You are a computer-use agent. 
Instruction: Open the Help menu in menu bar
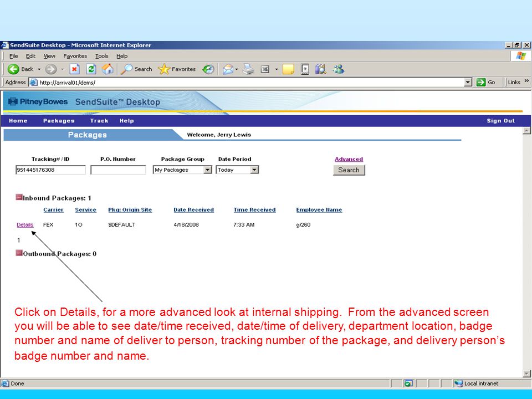point(122,56)
